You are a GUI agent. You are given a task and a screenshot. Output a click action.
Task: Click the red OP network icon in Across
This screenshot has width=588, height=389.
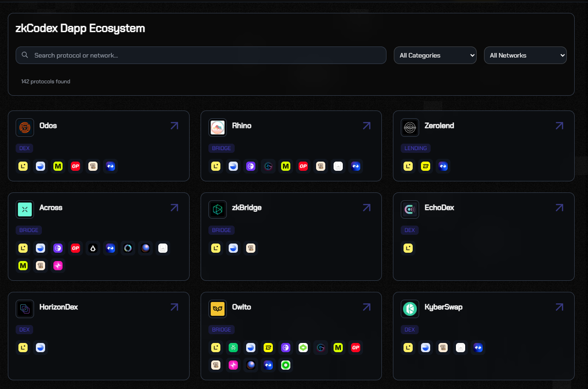coord(75,248)
